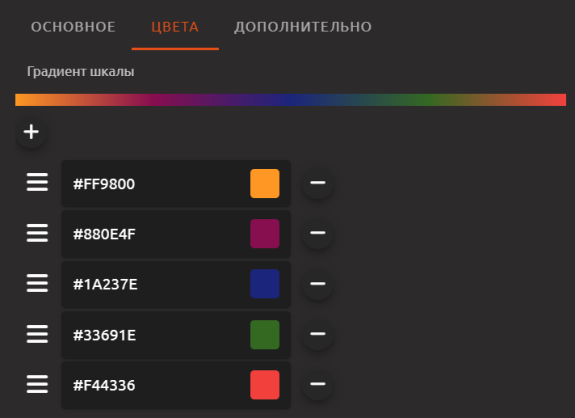Remove the #33691E color entry
This screenshot has height=418, width=575.
[x=318, y=334]
